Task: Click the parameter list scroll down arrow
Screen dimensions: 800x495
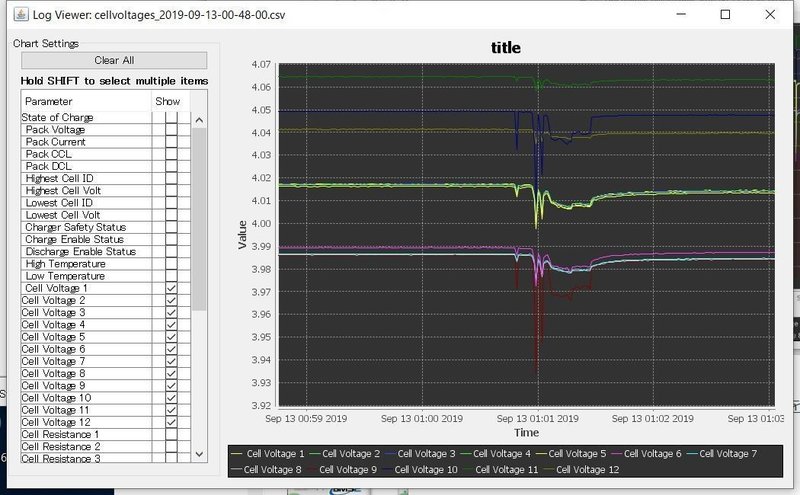Action: (199, 454)
